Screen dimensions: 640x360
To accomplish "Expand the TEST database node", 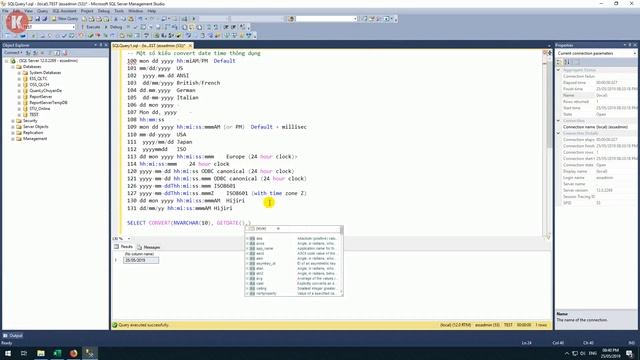I will tap(19, 115).
